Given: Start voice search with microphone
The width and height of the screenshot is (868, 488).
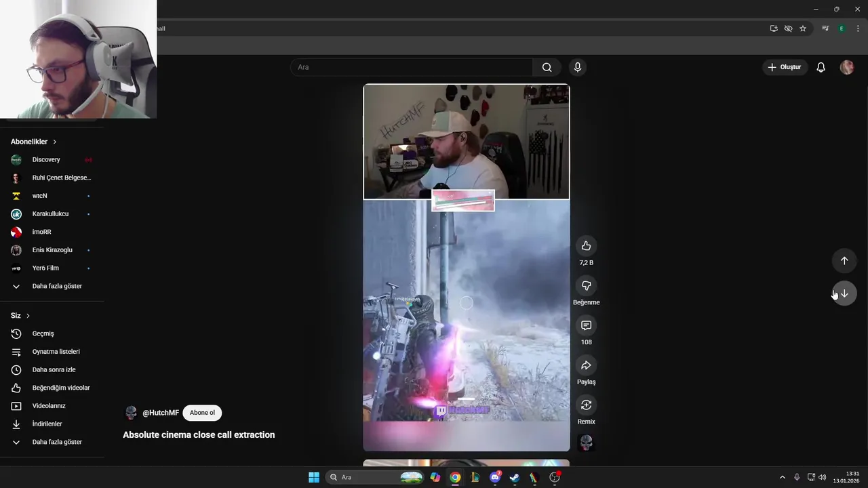Looking at the screenshot, I should [577, 67].
